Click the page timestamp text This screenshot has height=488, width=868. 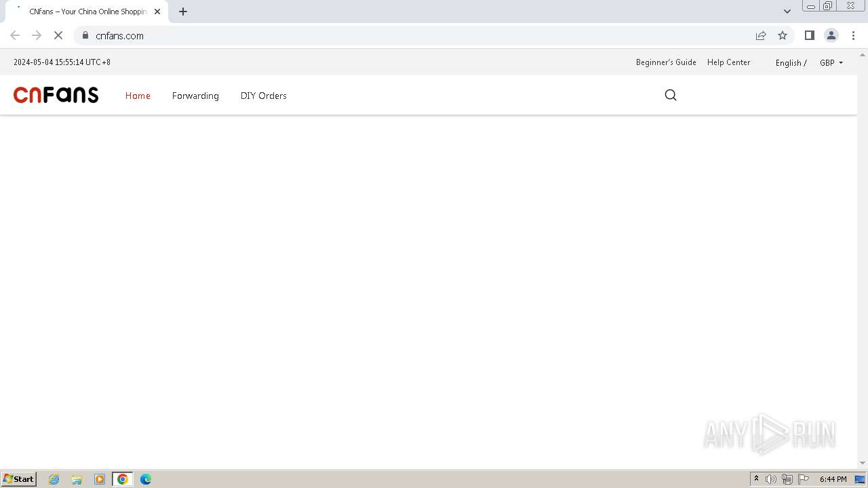[x=62, y=62]
